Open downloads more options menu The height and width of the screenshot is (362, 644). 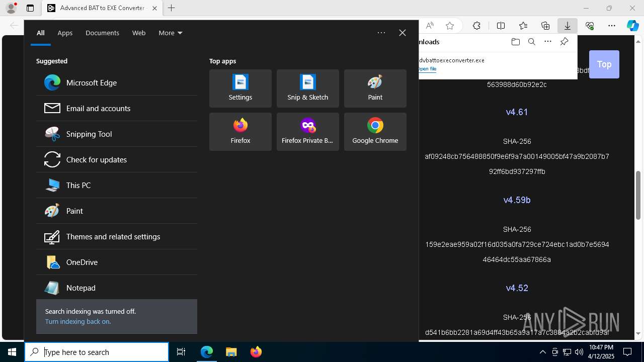(548, 42)
